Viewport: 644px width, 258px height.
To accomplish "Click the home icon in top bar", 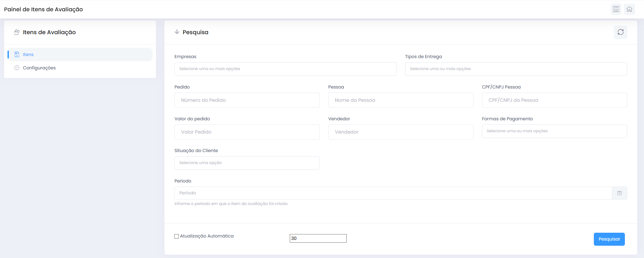I will click(x=629, y=9).
